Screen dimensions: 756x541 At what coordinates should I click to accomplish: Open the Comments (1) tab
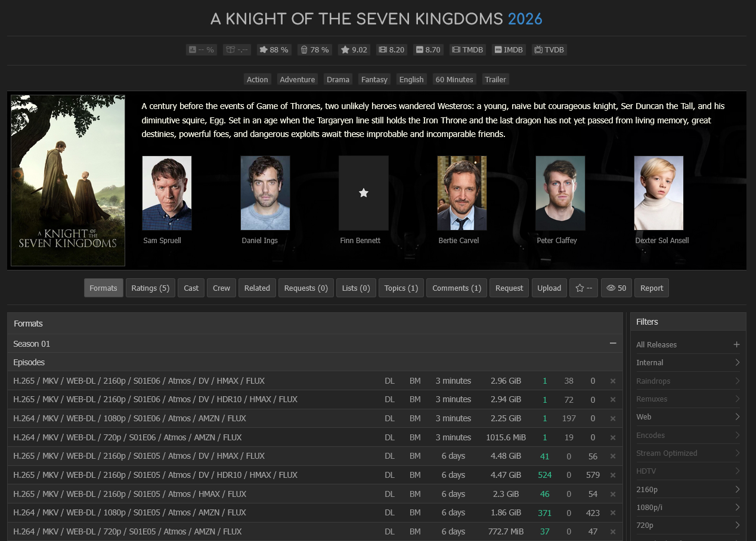[x=457, y=288]
